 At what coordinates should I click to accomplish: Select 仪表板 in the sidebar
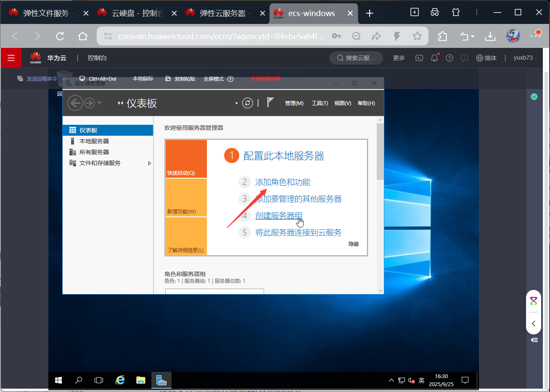tap(108, 130)
